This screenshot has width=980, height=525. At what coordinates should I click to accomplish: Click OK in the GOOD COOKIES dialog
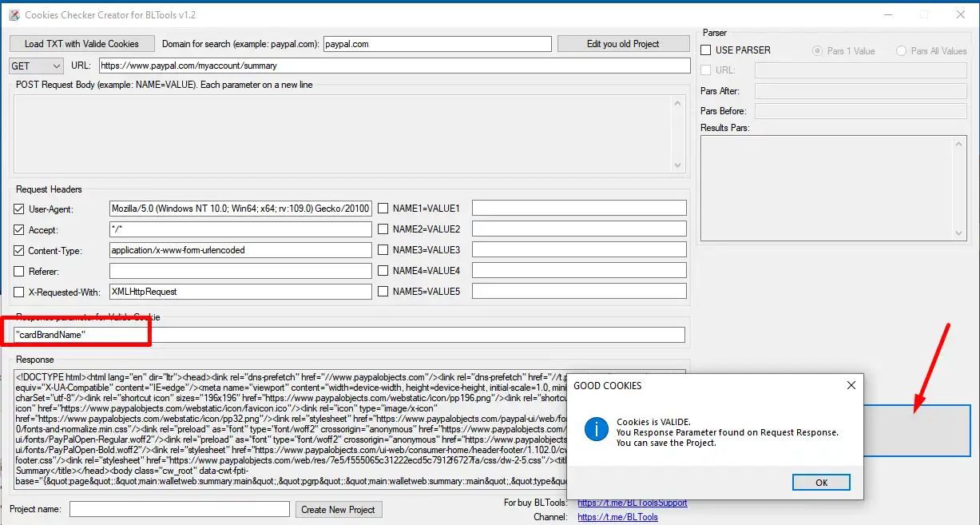[821, 483]
